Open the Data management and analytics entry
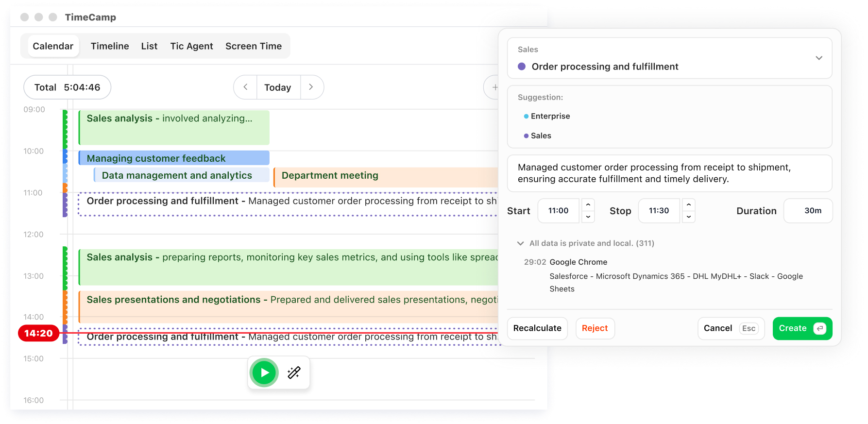868x424 pixels. point(182,175)
